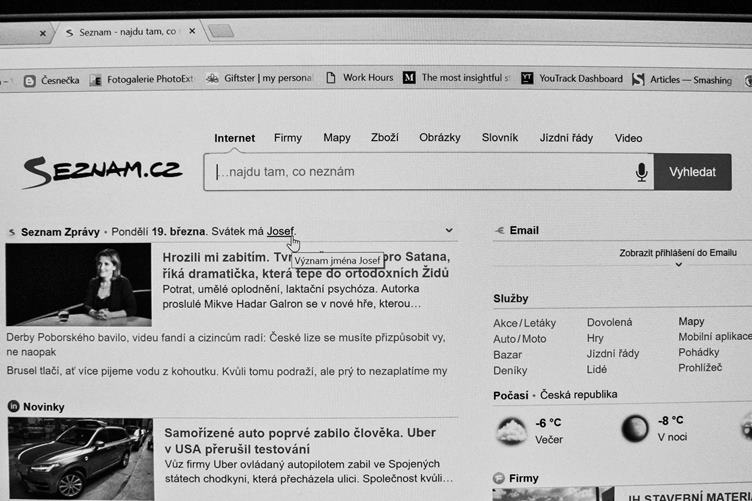Viewport: 752px width, 501px height.
Task: Open the Novinky heading link
Action: pos(44,407)
